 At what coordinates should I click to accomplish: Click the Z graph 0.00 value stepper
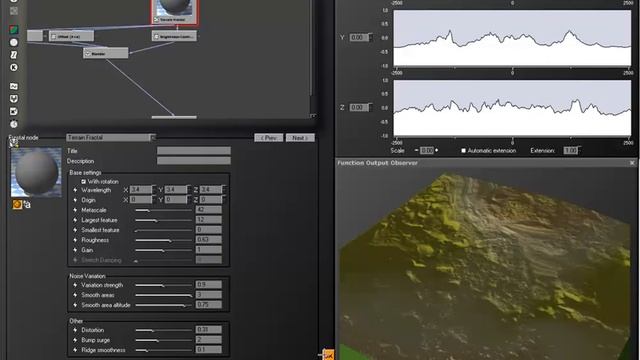[370, 107]
